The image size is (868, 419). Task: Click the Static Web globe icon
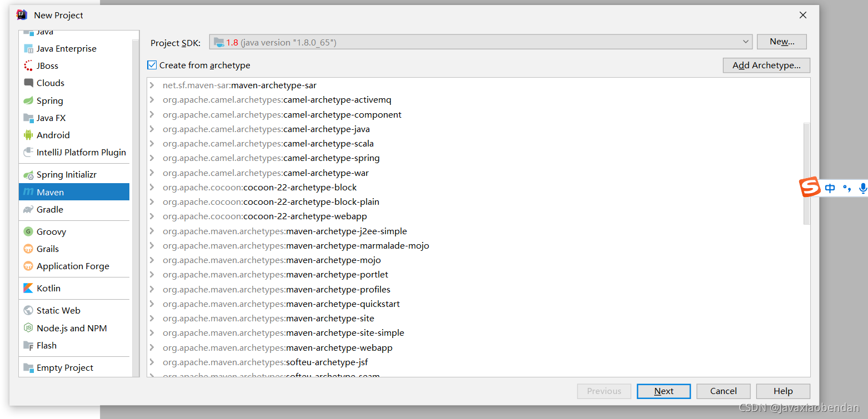point(28,311)
